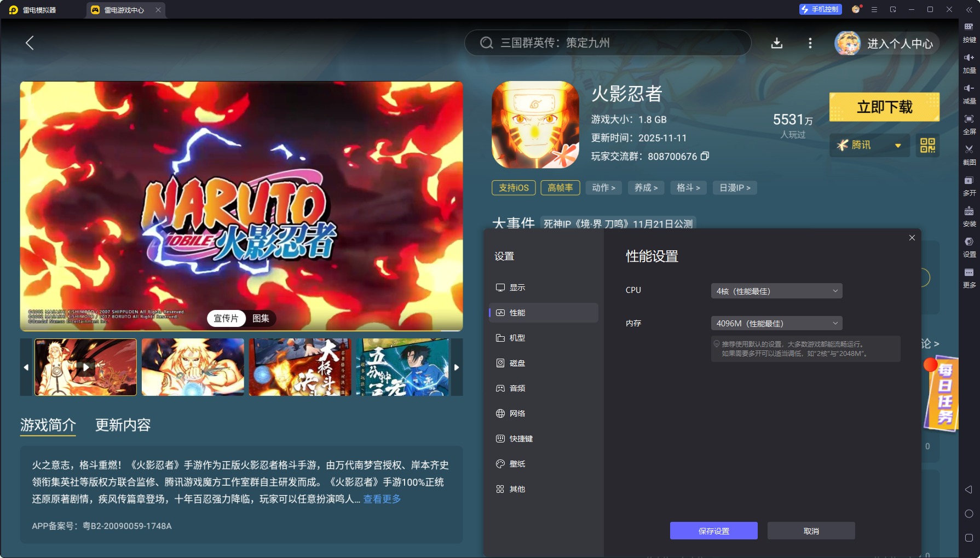This screenshot has width=980, height=558.
Task: Close the settings dialog
Action: coord(912,238)
